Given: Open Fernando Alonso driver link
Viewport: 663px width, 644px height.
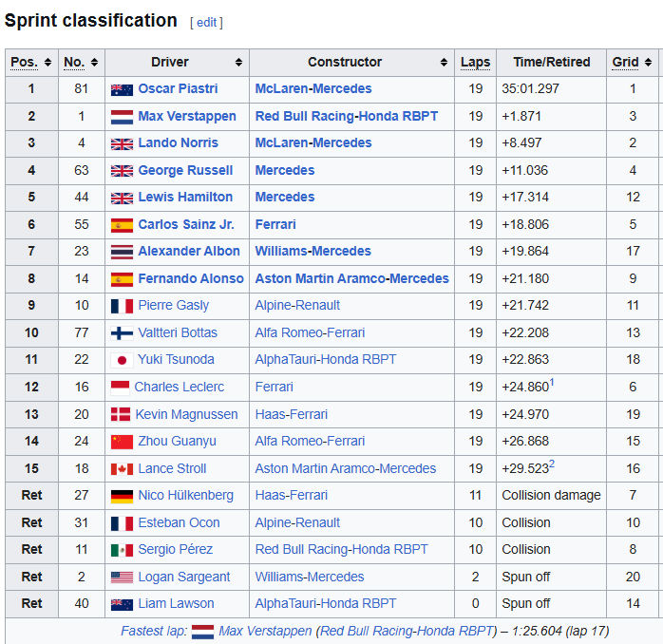Looking at the screenshot, I should [191, 278].
